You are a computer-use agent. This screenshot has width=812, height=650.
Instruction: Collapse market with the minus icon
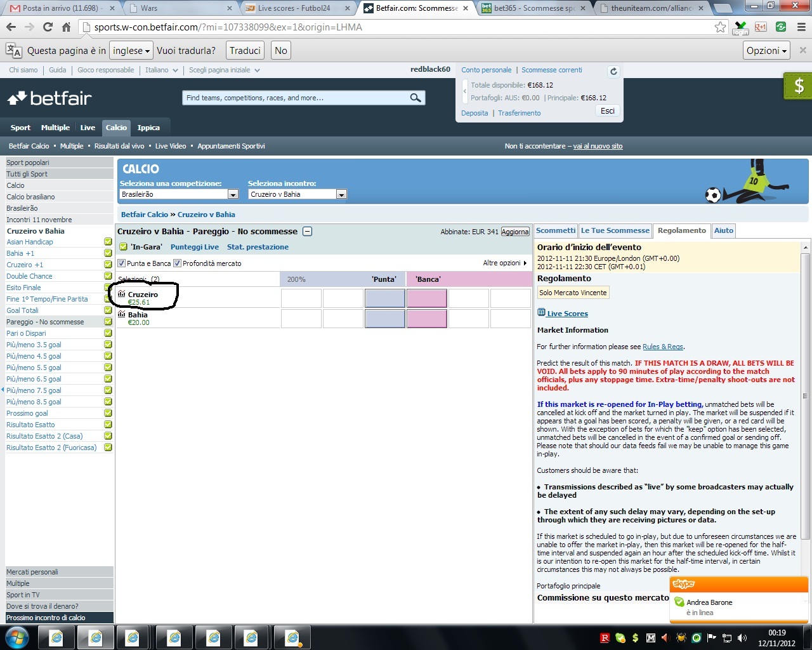(x=307, y=232)
